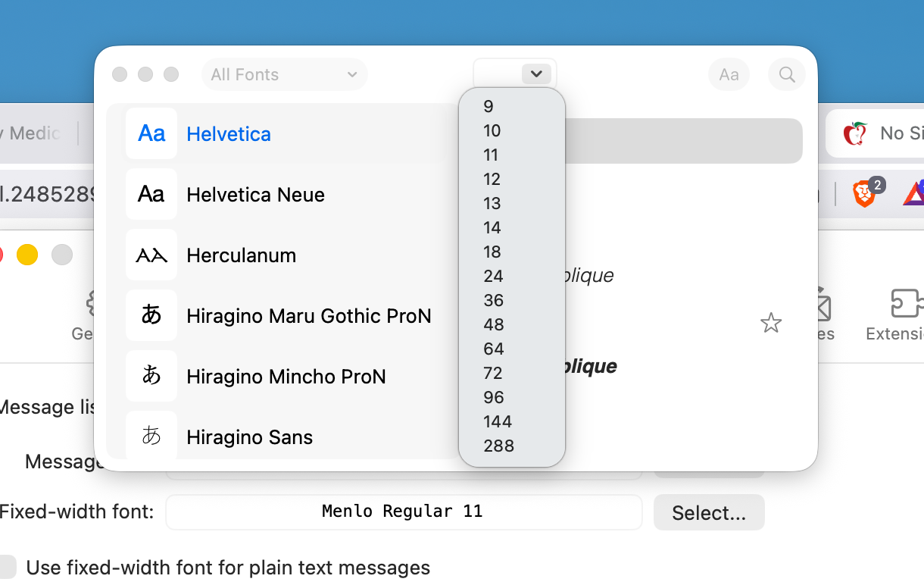Viewport: 924px width, 582px height.
Task: Click Hiragino Sans glyph thumbnail
Action: coord(151,435)
